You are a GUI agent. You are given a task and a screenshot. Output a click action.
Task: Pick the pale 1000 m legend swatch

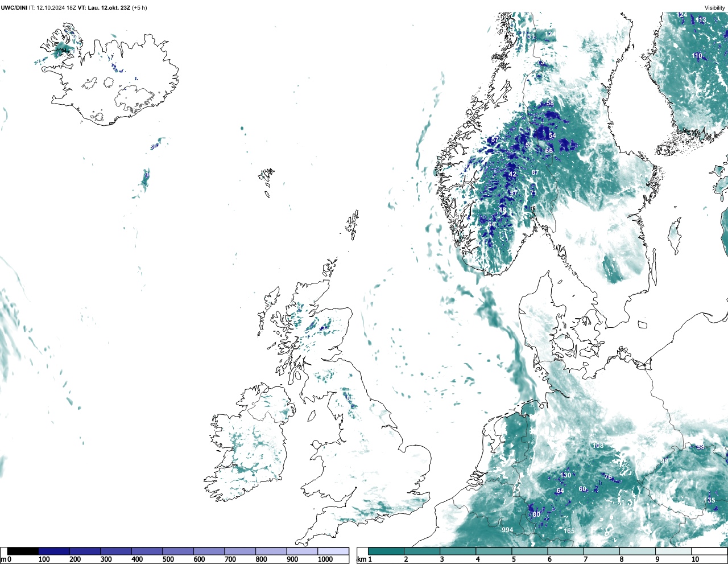333,551
